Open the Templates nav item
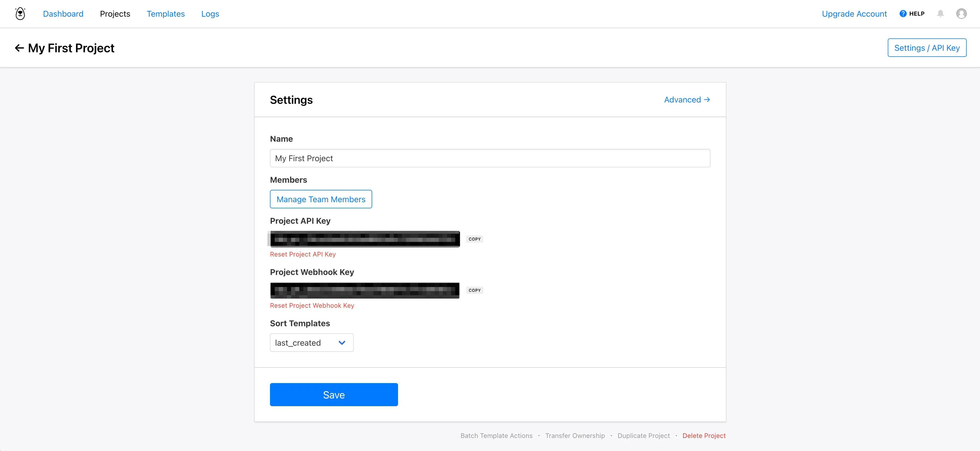 pyautogui.click(x=165, y=14)
